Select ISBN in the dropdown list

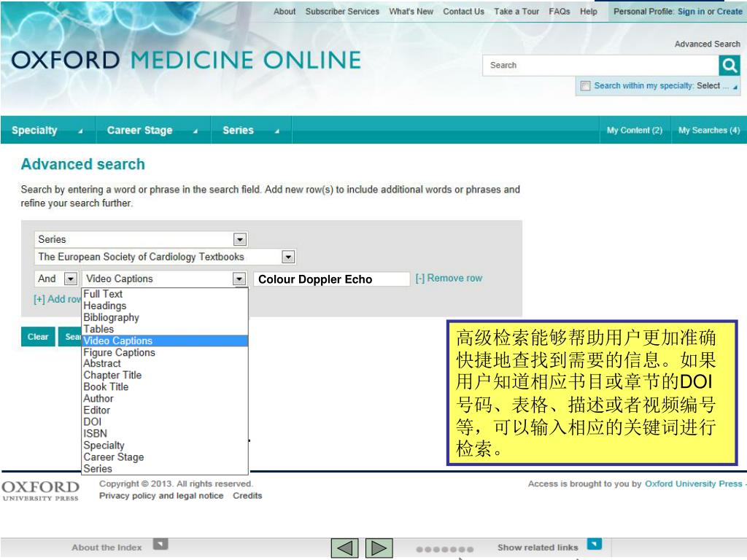[165, 434]
